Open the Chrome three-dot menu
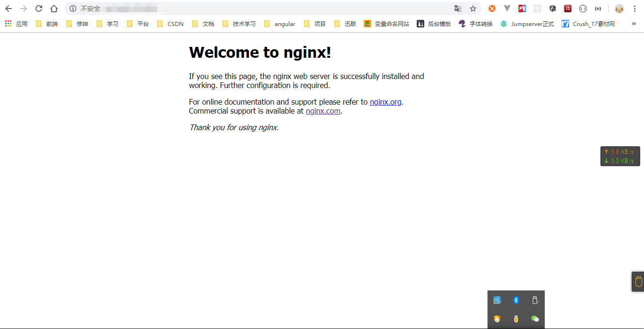The image size is (644, 329). [x=635, y=9]
